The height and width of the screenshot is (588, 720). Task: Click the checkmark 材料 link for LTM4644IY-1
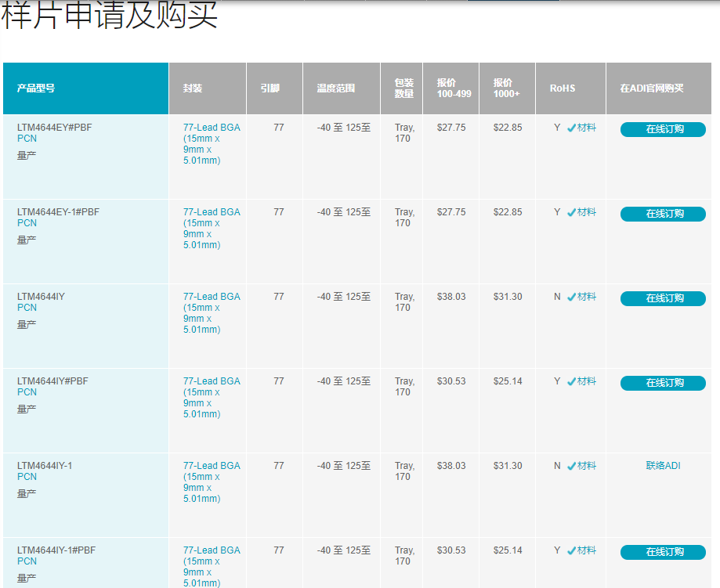581,465
